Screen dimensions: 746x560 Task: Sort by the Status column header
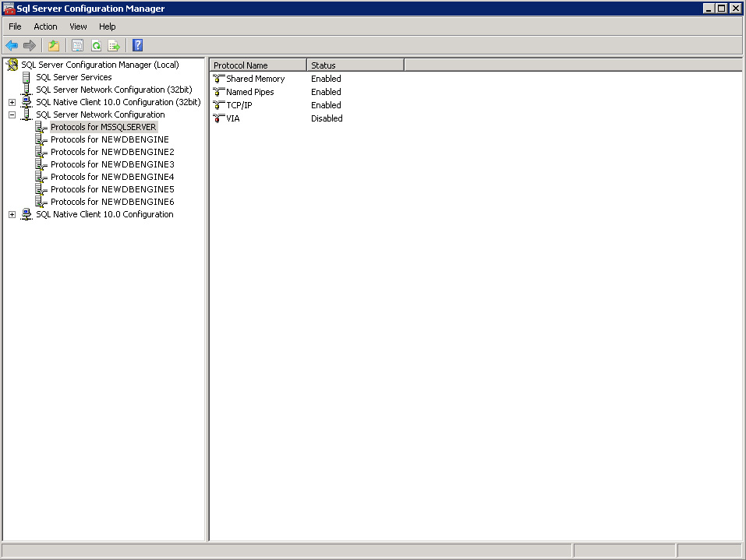355,65
